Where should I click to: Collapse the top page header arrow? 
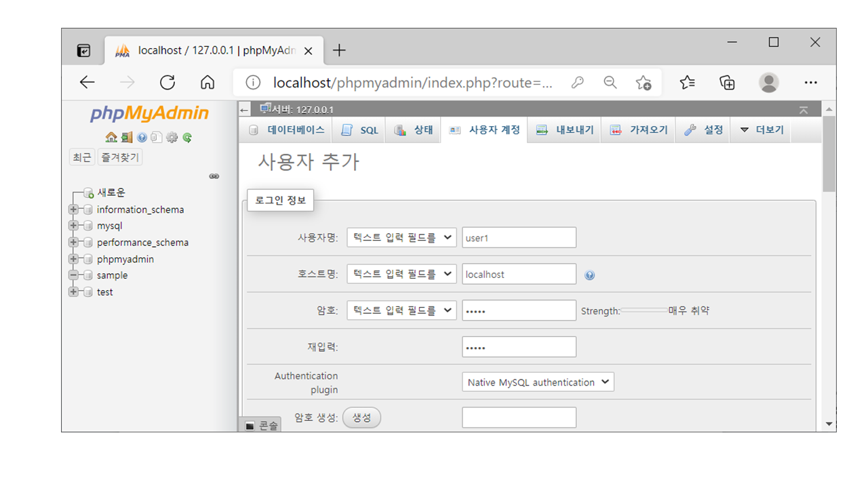click(x=803, y=110)
